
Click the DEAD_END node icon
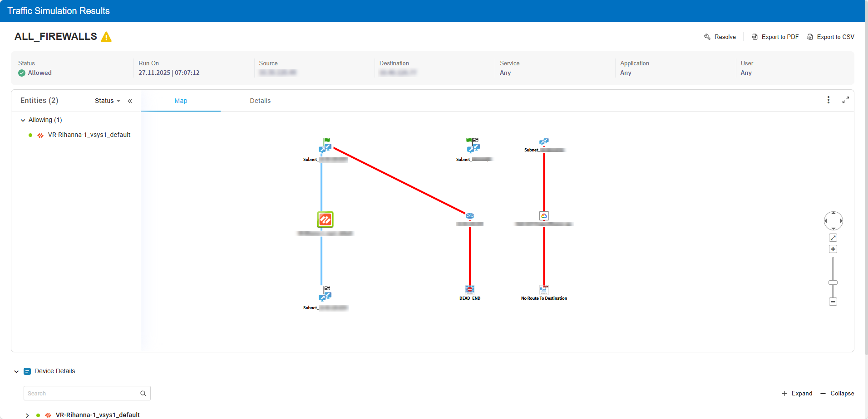(469, 289)
